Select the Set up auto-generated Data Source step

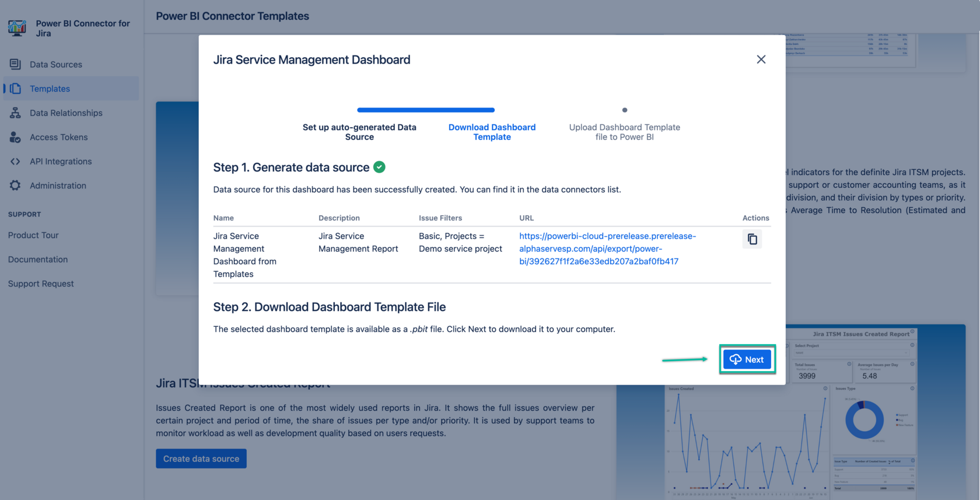(x=359, y=132)
